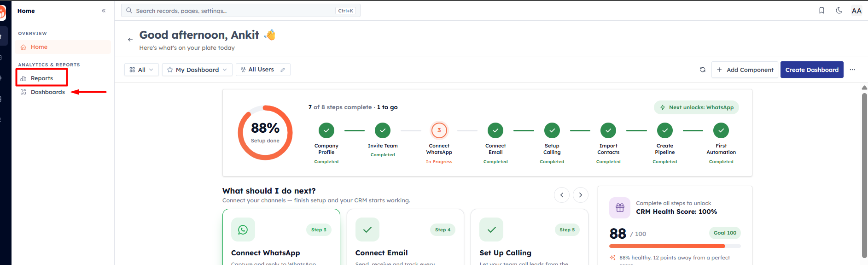Viewport: 868px width, 265px height.
Task: Click the search records input field
Action: pos(240,11)
